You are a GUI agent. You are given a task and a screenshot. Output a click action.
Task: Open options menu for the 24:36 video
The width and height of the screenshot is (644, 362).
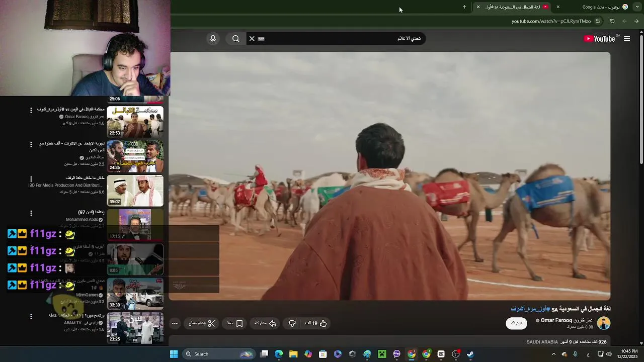click(x=31, y=144)
